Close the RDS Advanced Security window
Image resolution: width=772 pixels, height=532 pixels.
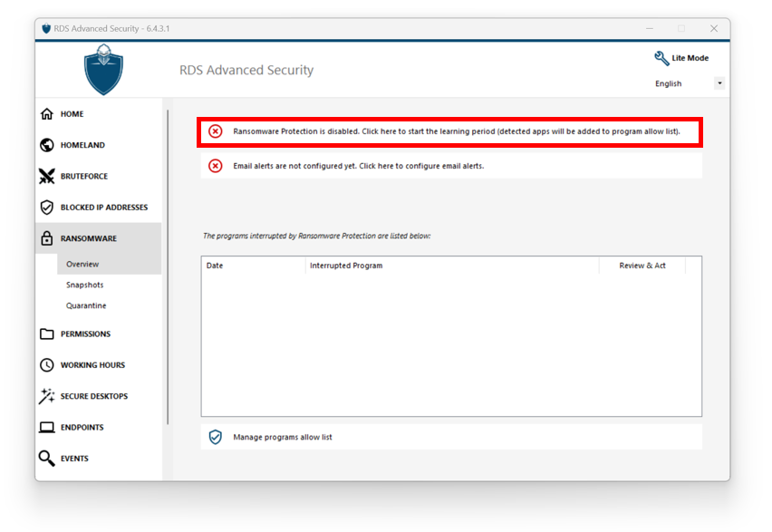point(714,29)
